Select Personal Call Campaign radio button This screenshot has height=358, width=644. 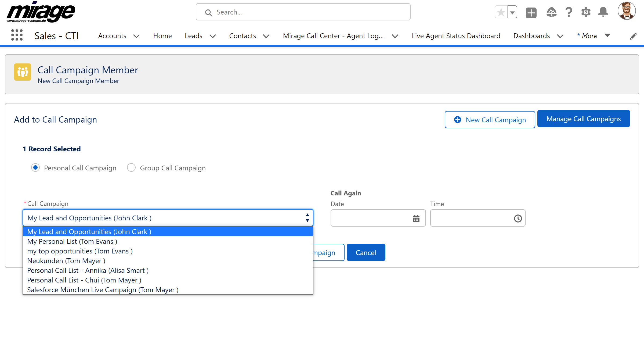[35, 167]
